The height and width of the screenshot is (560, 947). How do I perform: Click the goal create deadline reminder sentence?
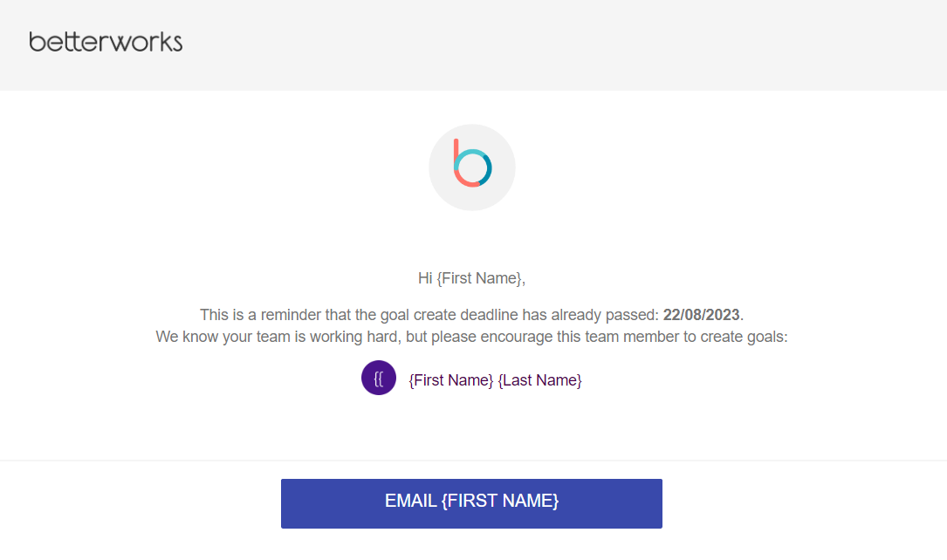point(471,315)
